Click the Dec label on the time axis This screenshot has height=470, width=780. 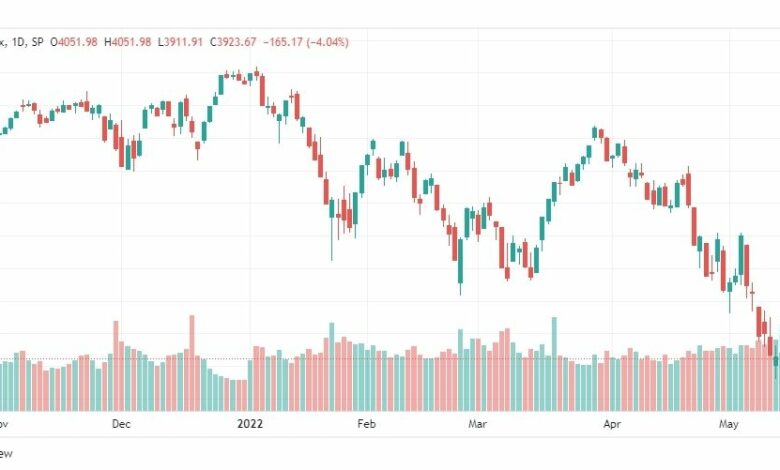pos(121,424)
